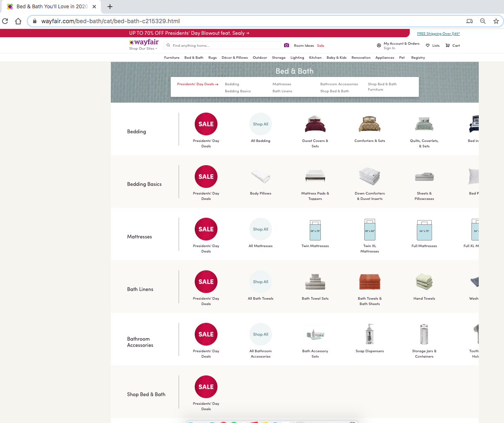Screen dimensions: 504x423
Task: Open the red Sale link in header
Action: click(321, 46)
